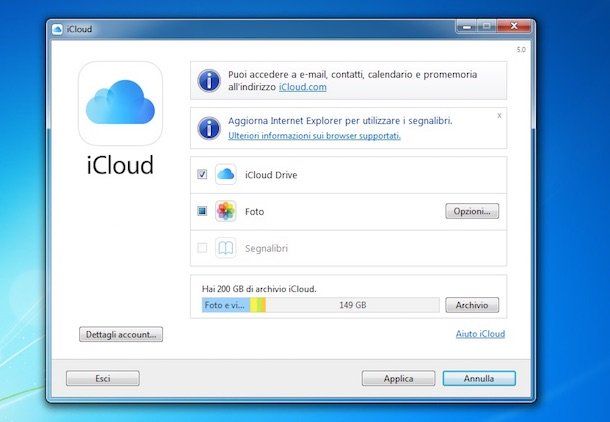The width and height of the screenshot is (610, 422).
Task: Click the Archivio storage button
Action: (x=472, y=305)
